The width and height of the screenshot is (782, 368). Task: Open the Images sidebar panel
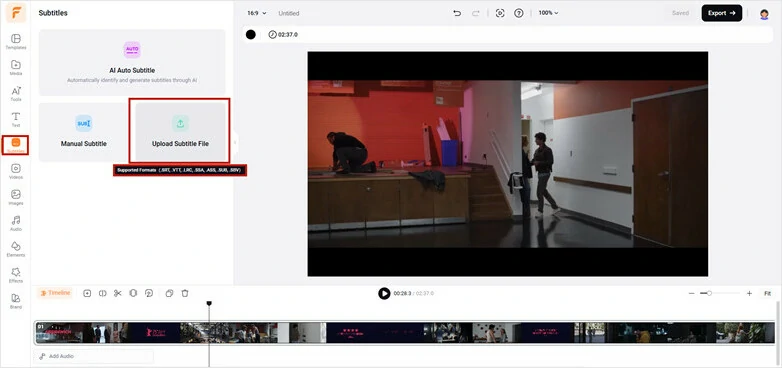tap(15, 197)
